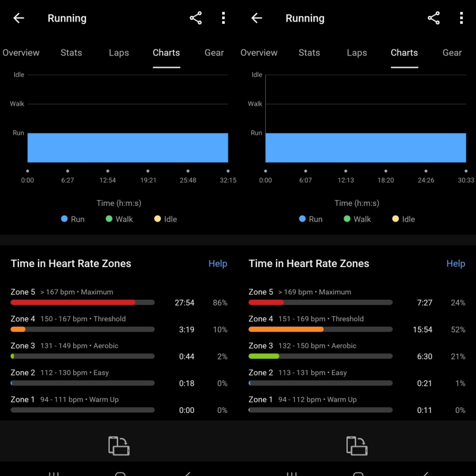Tap '132 - 150 bpm • Aerobic' label

[317, 346]
